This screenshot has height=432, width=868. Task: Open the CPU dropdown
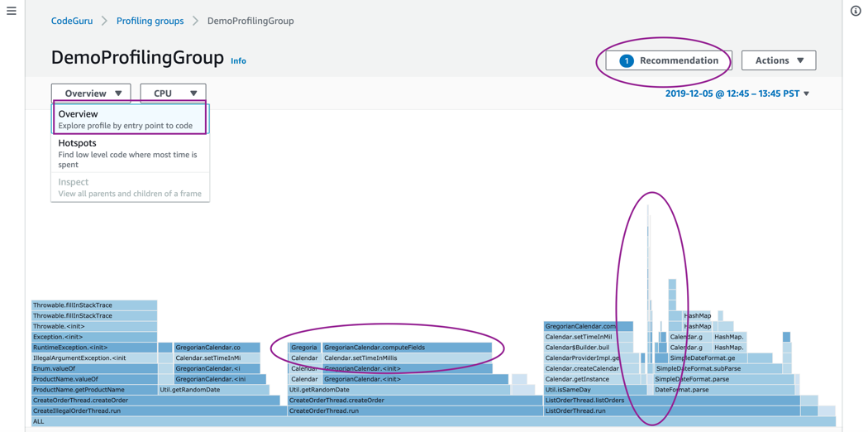174,93
